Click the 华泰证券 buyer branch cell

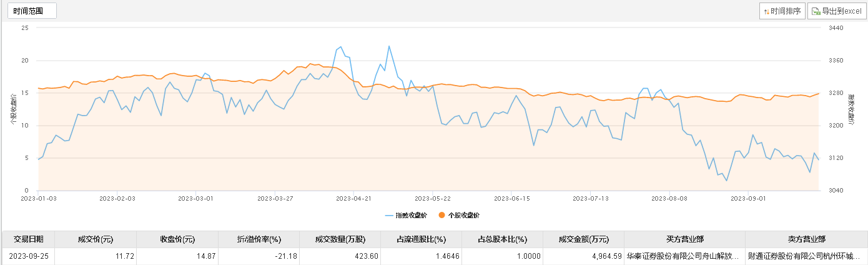point(684,256)
